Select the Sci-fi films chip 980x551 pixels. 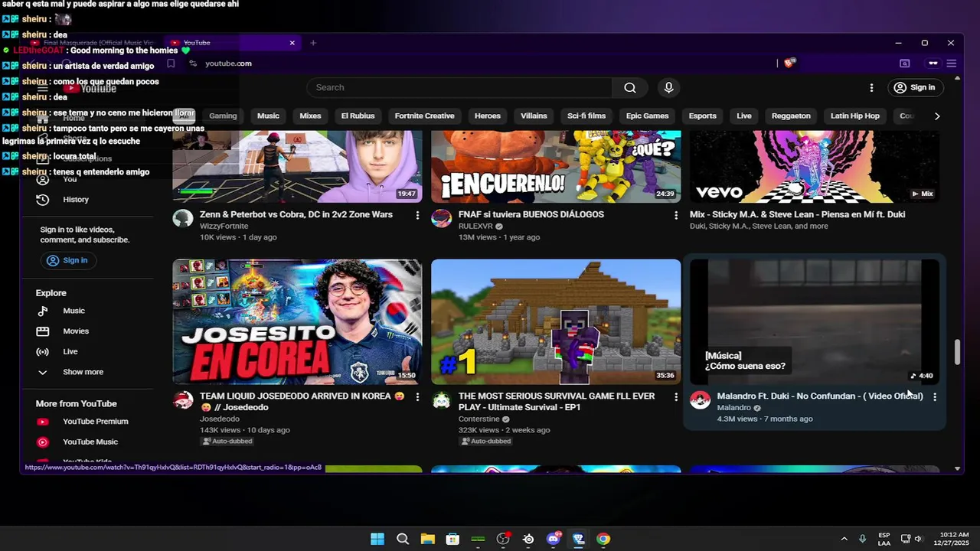click(586, 116)
